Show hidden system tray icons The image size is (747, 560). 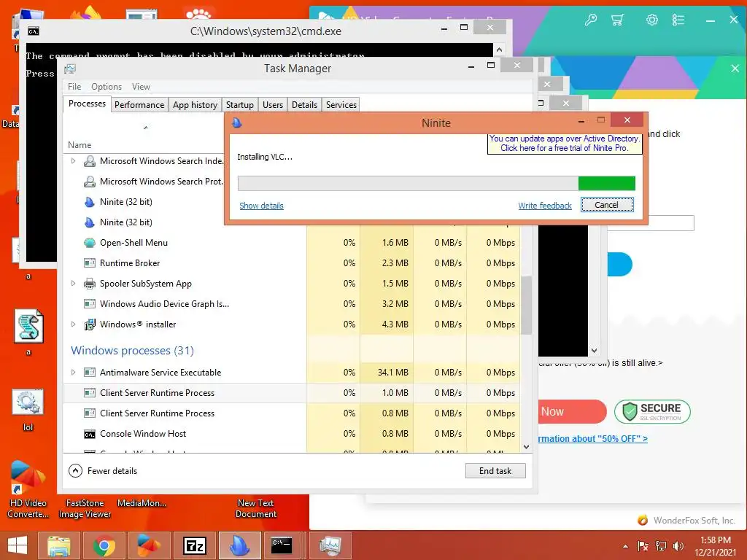point(625,546)
